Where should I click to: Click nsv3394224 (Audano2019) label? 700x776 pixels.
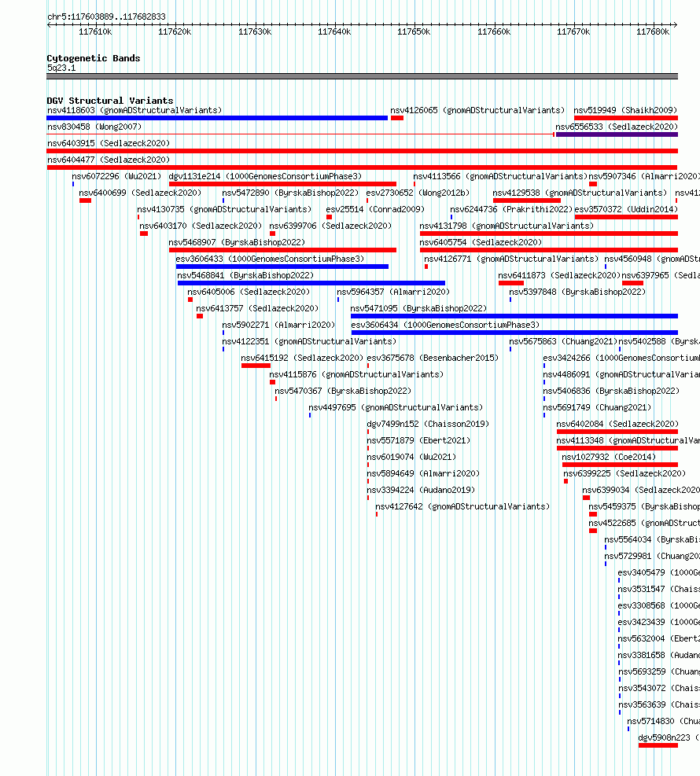tap(420, 490)
